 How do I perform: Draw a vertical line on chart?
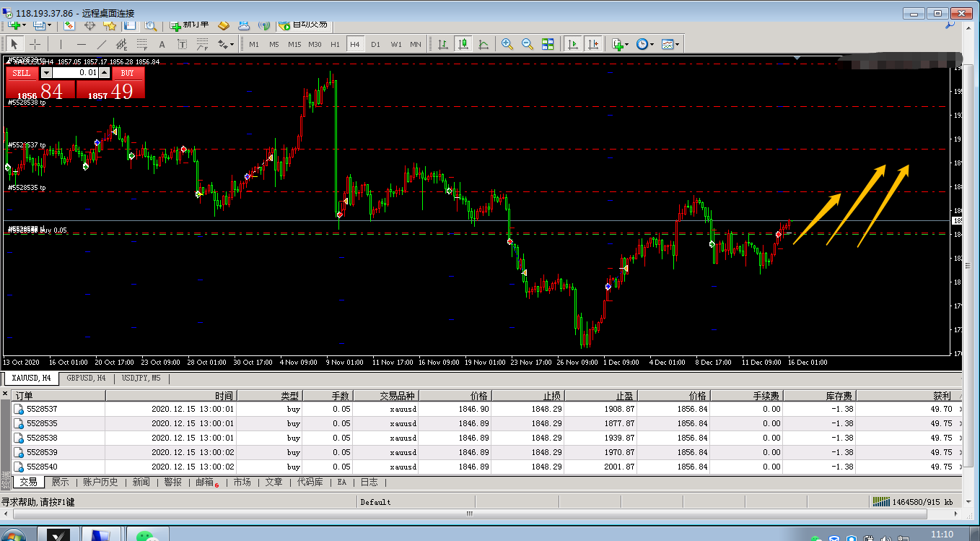(61, 44)
